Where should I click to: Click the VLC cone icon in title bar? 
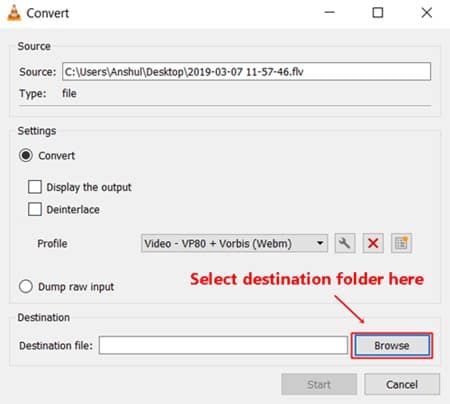click(x=14, y=13)
